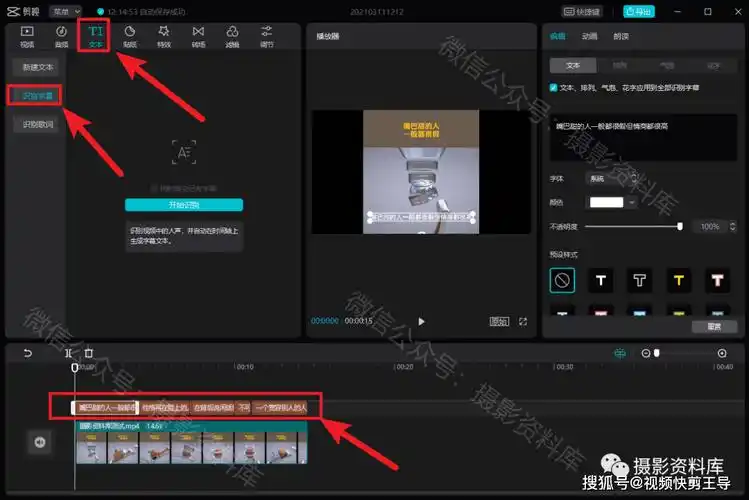Viewport: 749px width, 500px height.
Task: Click the Undo arrow in timeline toolbar
Action: click(28, 353)
